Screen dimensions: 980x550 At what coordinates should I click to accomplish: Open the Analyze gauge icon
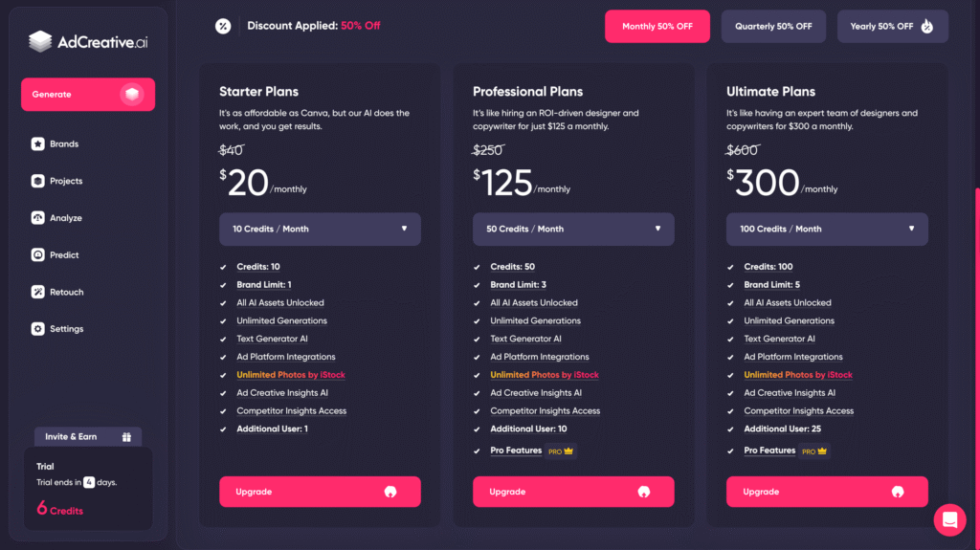38,218
